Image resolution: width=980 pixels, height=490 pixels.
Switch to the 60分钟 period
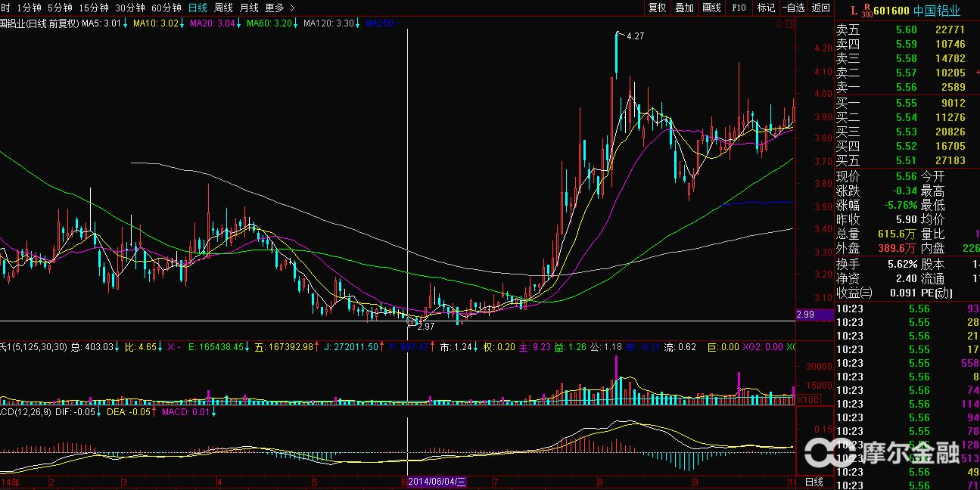coord(166,8)
